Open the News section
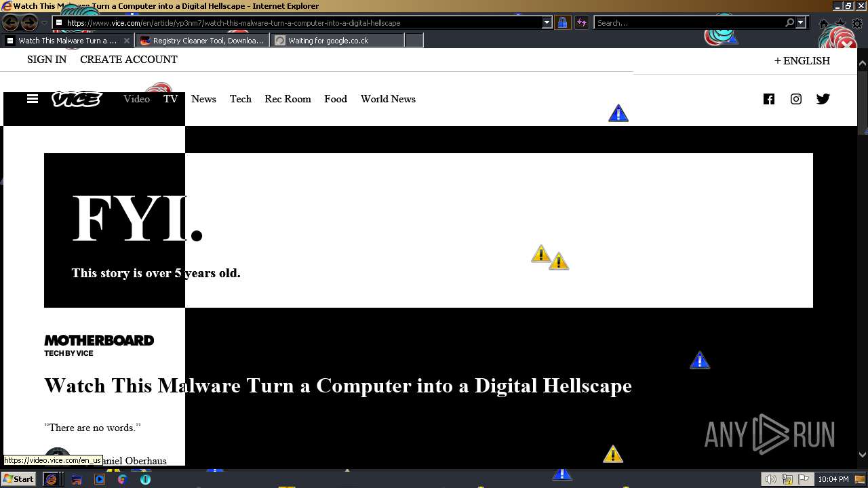The image size is (868, 488). pyautogui.click(x=203, y=99)
